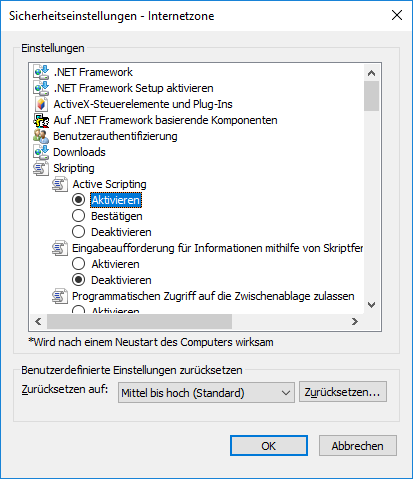Click the ActiveX-Steuerelemente und Plug-Ins icon
The image size is (413, 479).
(x=41, y=104)
